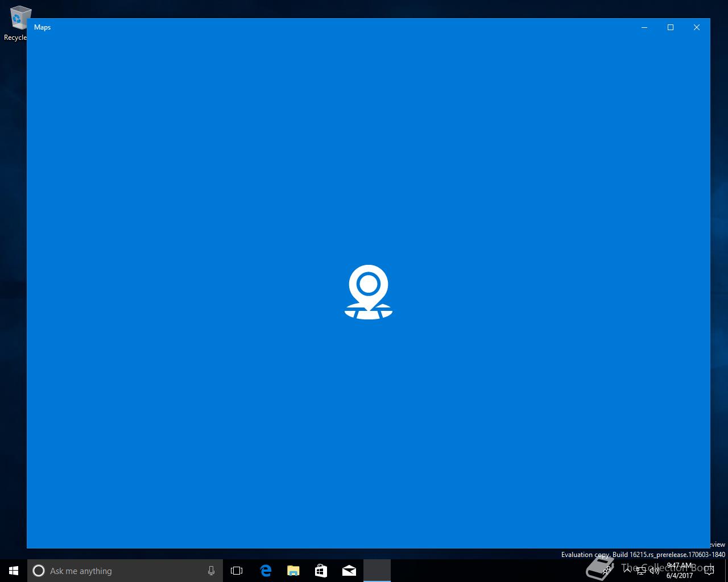
Task: Open the Store from the taskbar
Action: click(321, 571)
